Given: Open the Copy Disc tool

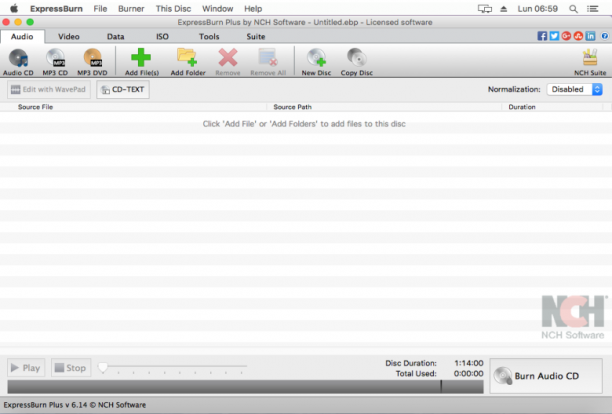Looking at the screenshot, I should pyautogui.click(x=356, y=62).
